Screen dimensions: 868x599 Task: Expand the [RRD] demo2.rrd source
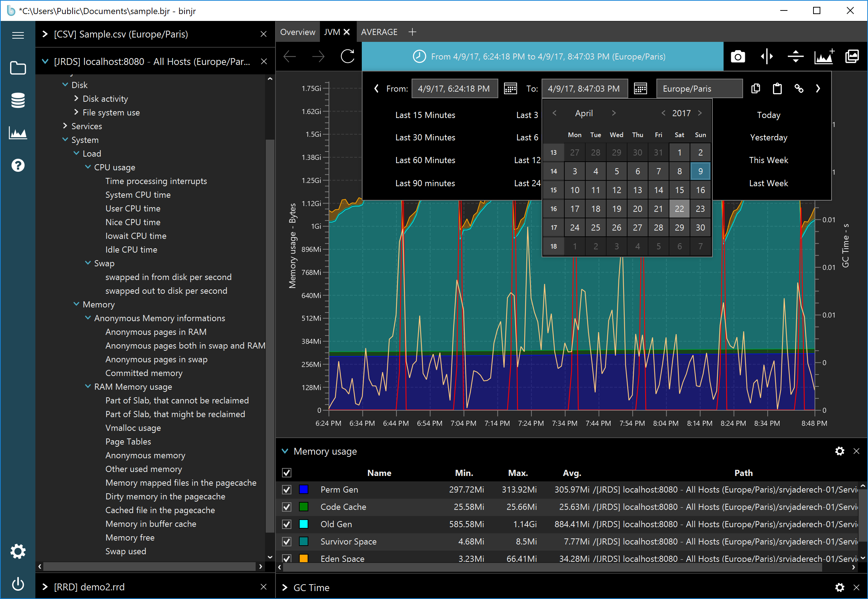click(45, 587)
